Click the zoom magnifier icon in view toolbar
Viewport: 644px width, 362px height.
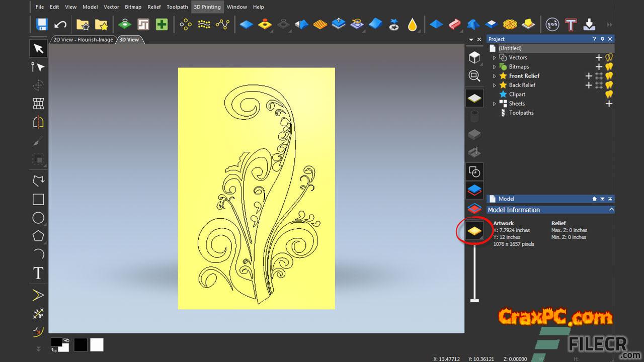click(474, 76)
